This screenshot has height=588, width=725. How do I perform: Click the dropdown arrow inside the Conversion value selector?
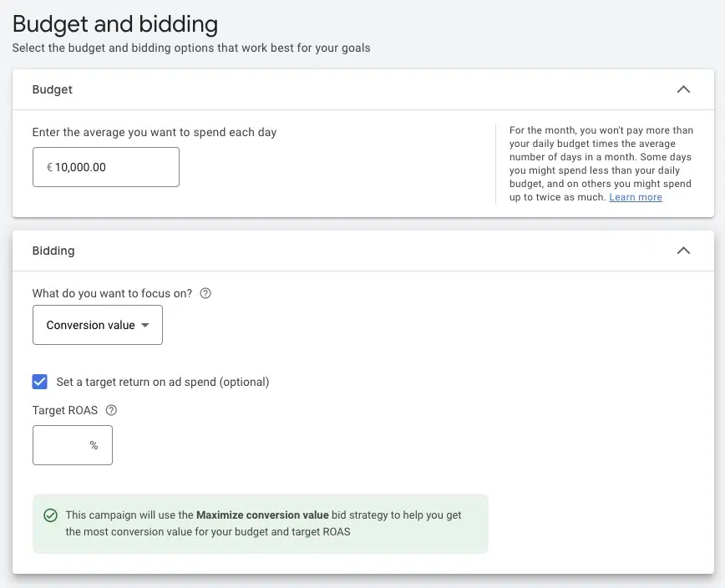[144, 325]
